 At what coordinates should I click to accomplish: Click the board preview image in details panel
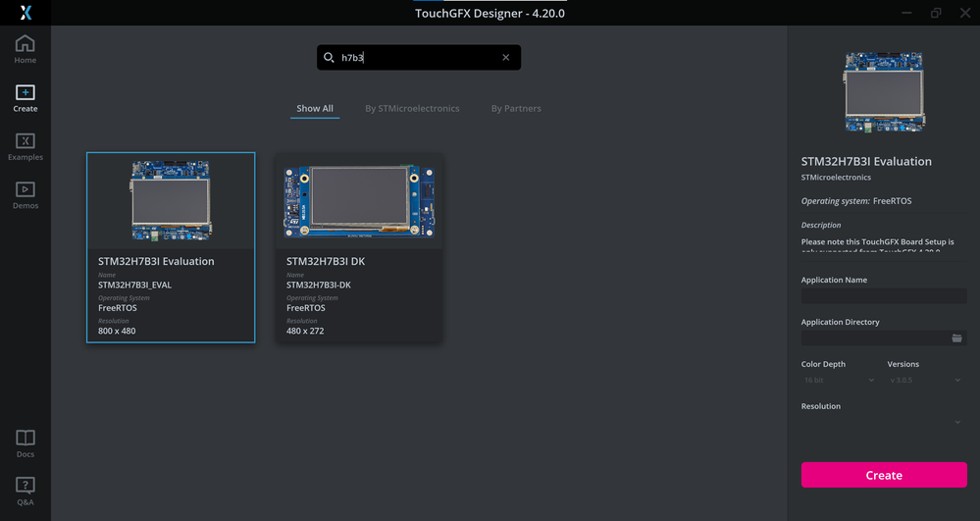click(x=885, y=92)
